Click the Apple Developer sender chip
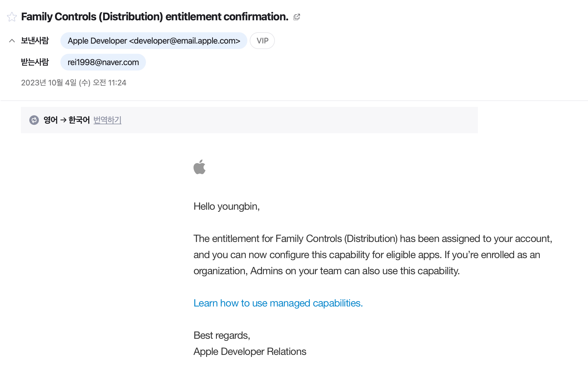The height and width of the screenshot is (374, 588). point(154,41)
